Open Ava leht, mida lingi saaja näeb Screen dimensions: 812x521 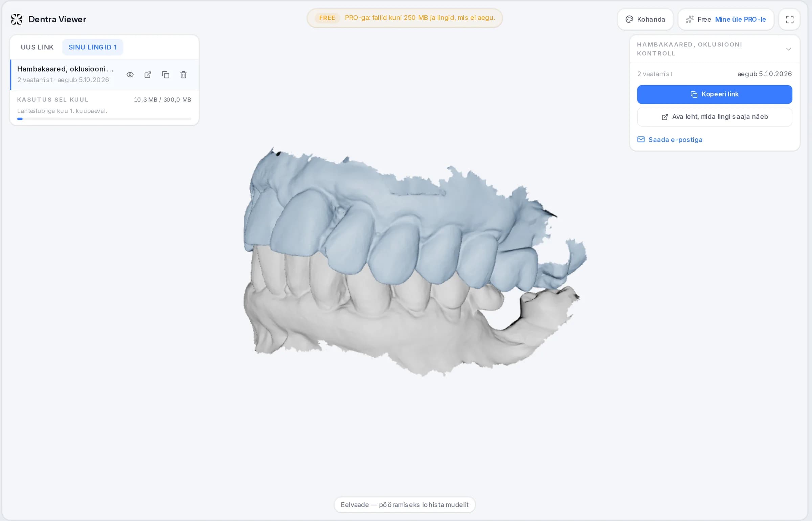coord(715,117)
